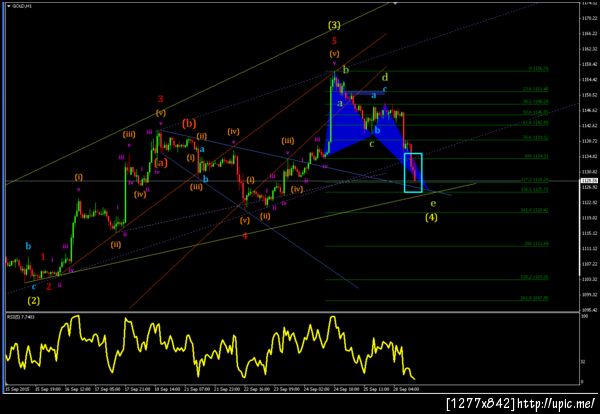Click the 24 Sep 02:00 time label
This screenshot has height=414, width=600.
tap(316, 389)
